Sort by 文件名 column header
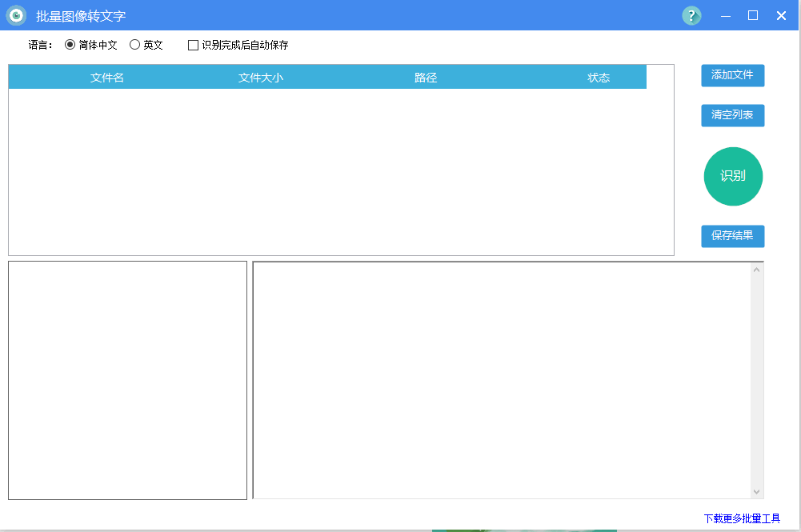The width and height of the screenshot is (801, 532). click(106, 78)
